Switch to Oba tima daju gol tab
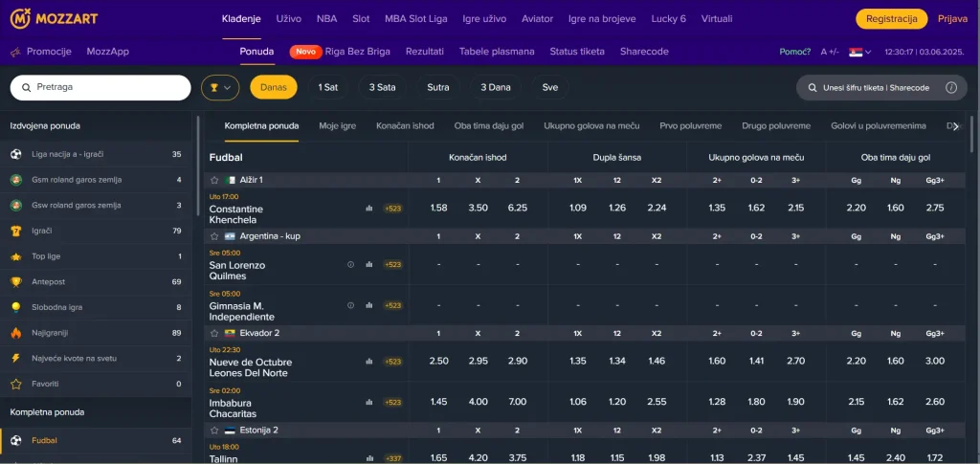980x464 pixels. (x=489, y=126)
